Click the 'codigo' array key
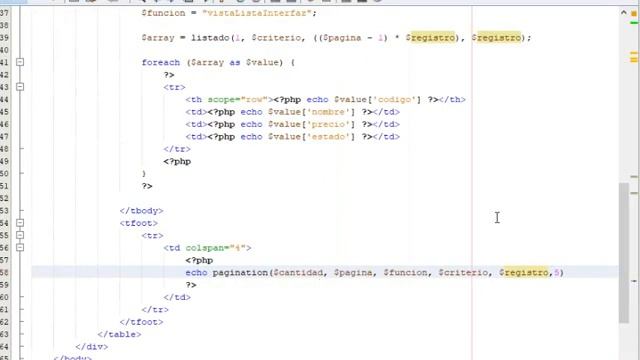This screenshot has height=360, width=640. click(x=394, y=100)
